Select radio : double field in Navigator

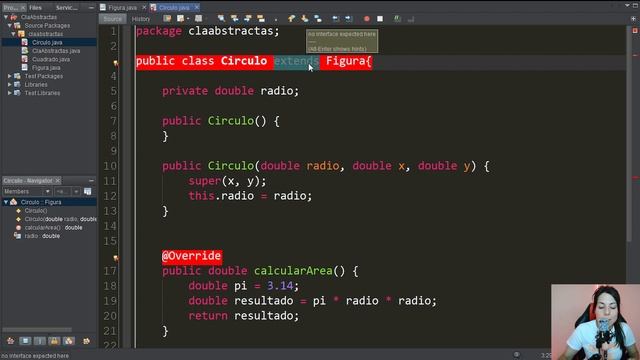pyautogui.click(x=42, y=236)
